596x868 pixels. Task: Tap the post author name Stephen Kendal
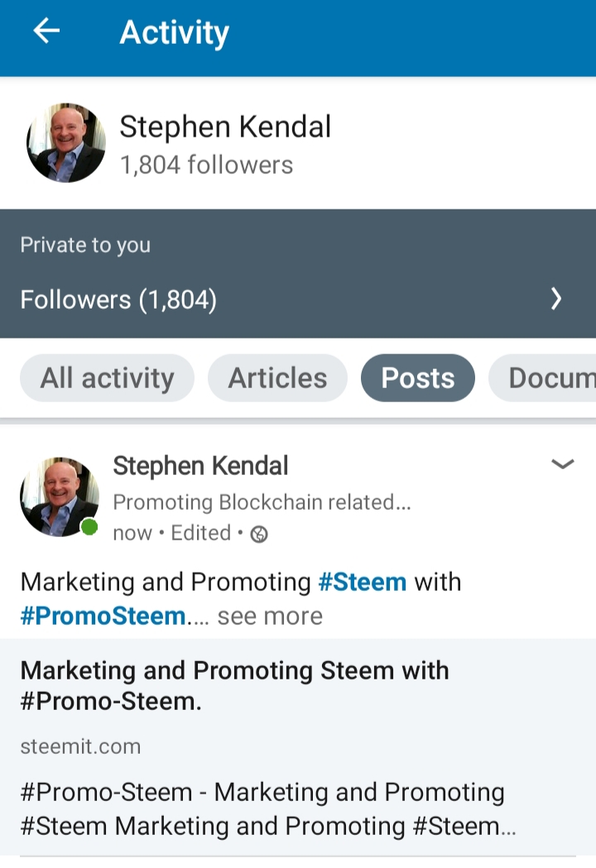[200, 466]
